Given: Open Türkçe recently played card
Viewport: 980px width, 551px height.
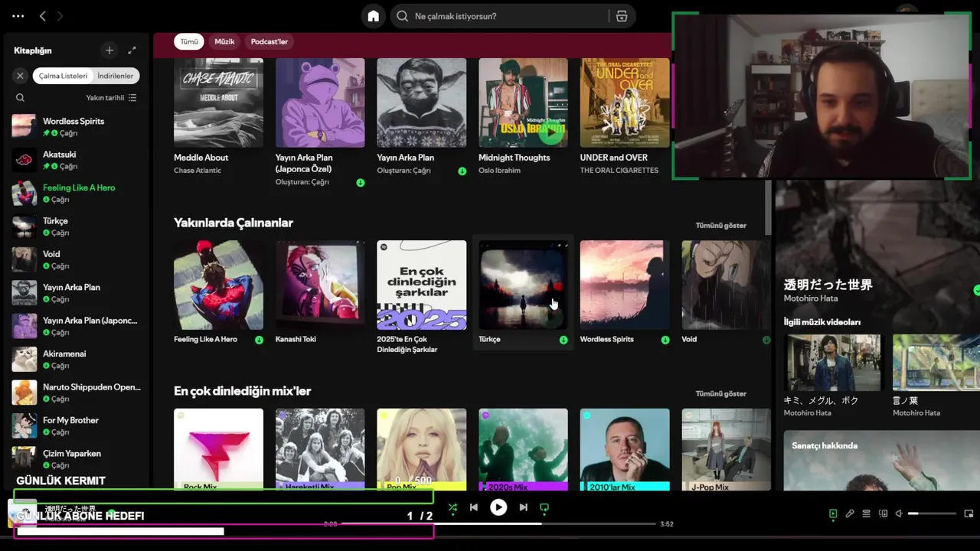Looking at the screenshot, I should [523, 293].
